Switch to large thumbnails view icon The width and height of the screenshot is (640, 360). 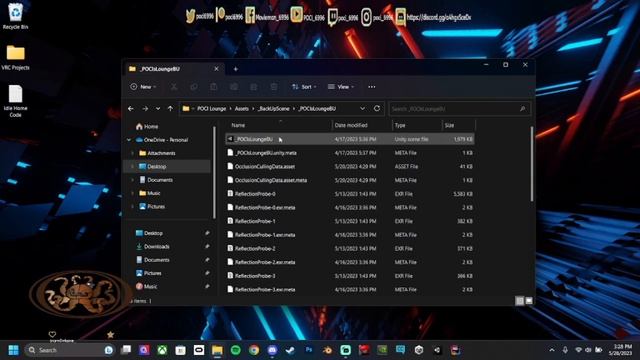529,301
